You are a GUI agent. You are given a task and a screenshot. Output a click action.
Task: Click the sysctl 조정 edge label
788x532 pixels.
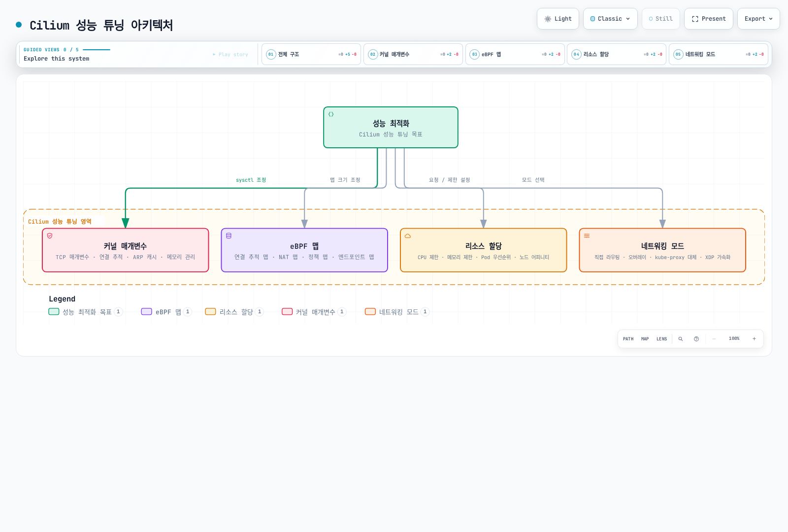point(251,180)
